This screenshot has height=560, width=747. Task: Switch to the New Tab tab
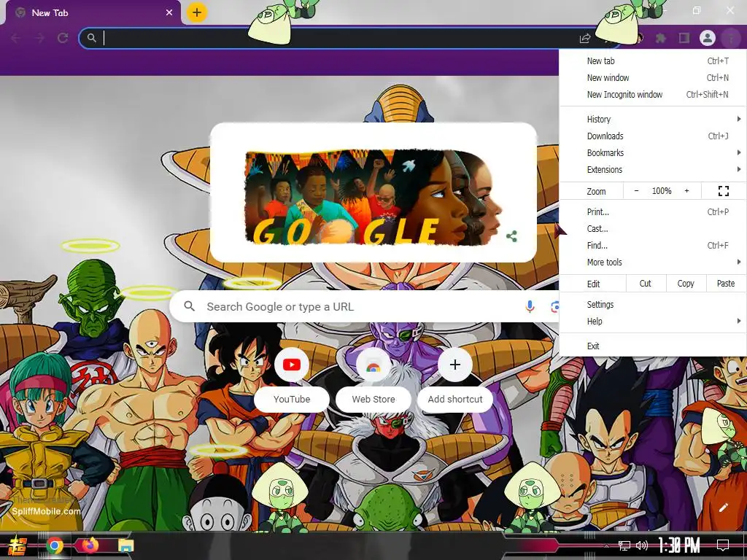pos(93,13)
